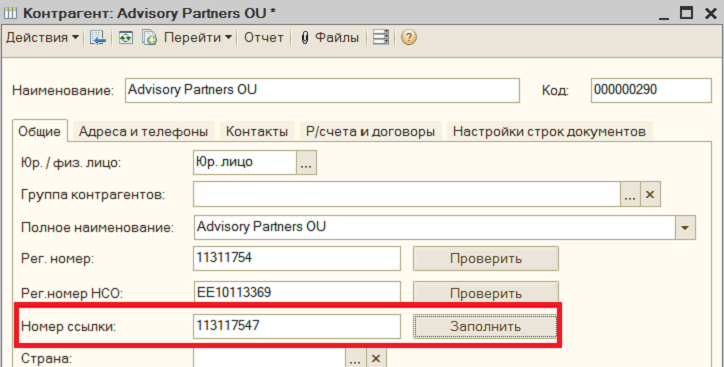Open selection button for Страна
Screen dimensions: 724x367
pos(356,358)
